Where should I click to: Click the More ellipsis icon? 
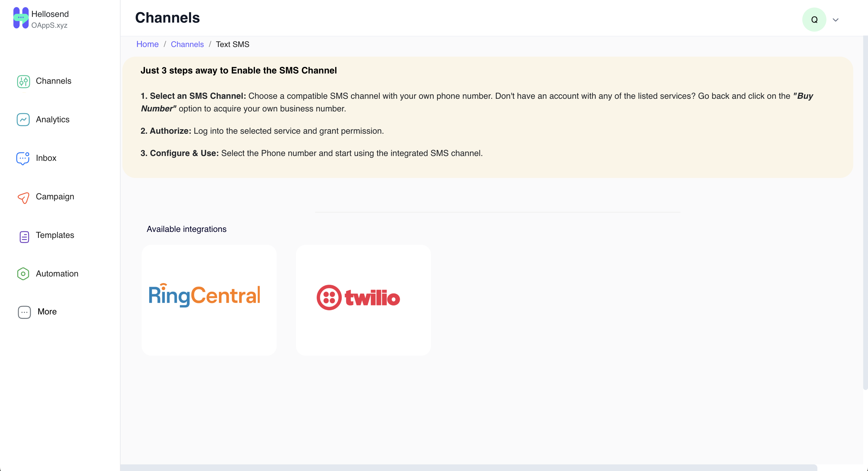pyautogui.click(x=24, y=312)
